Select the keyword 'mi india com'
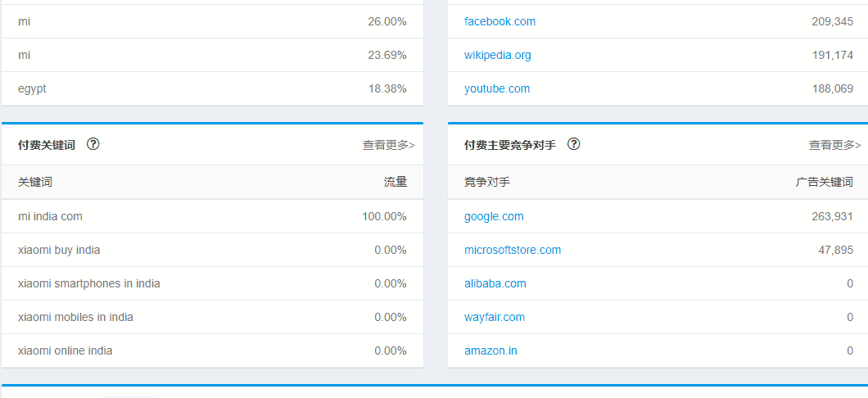The height and width of the screenshot is (398, 868). 50,216
